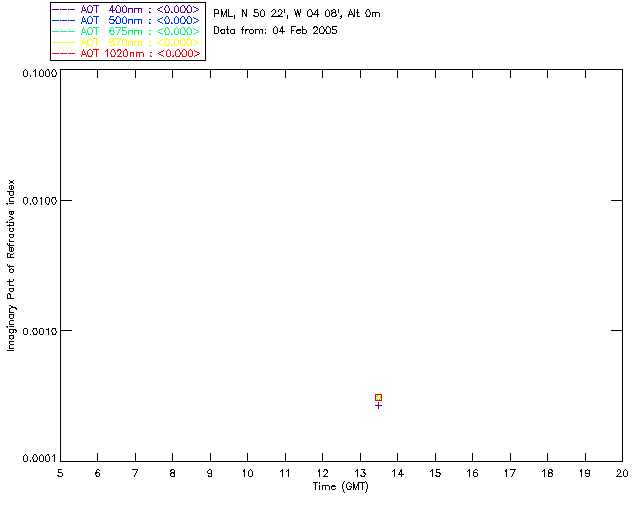Viewport: 640px width, 512px height.
Task: Click the 0.0100 y-axis tick label
Action: coord(38,201)
